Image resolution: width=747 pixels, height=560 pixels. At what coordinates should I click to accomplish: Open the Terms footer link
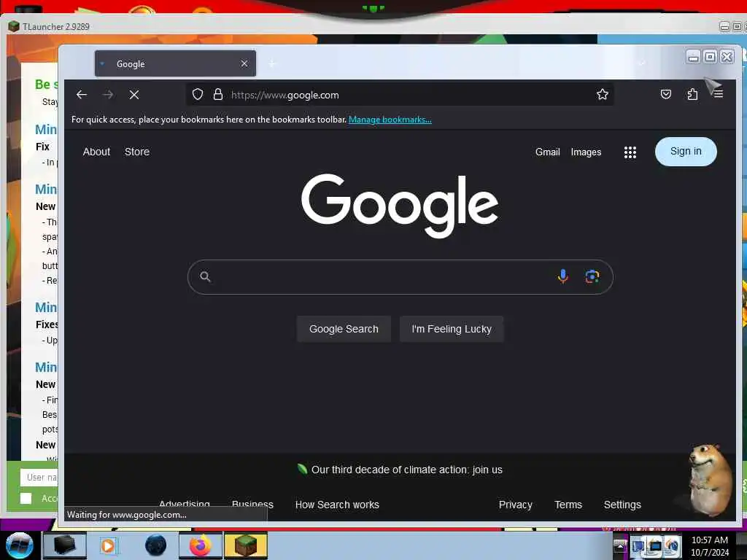568,505
